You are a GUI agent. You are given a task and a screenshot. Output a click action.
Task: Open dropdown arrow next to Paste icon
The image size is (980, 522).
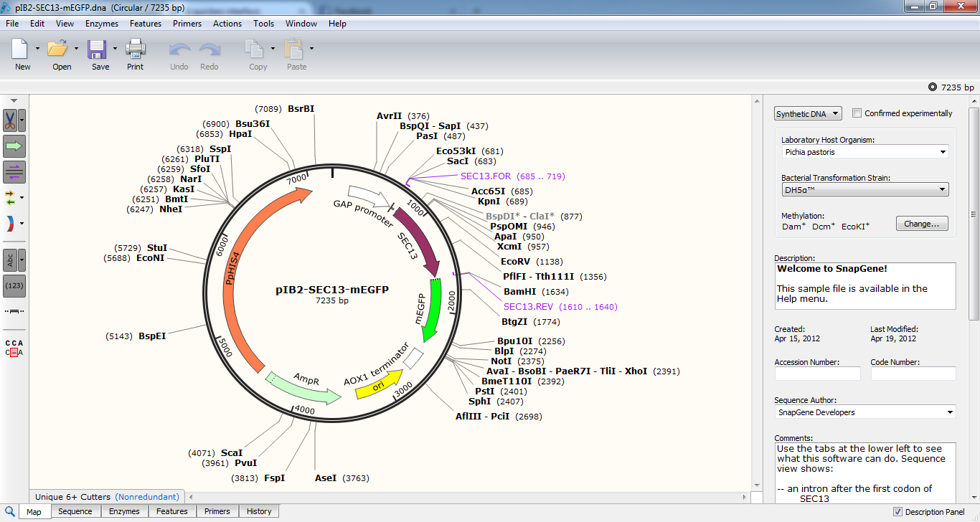point(311,49)
